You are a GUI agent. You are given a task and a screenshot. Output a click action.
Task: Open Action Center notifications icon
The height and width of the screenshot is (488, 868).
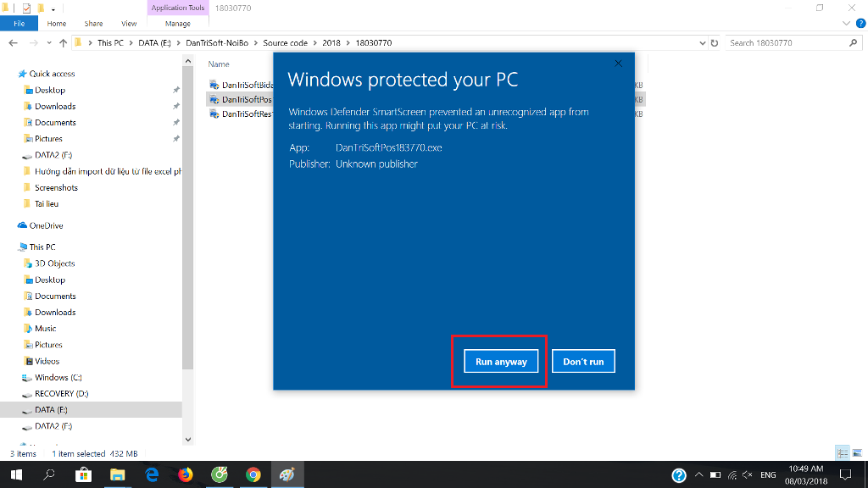[845, 474]
